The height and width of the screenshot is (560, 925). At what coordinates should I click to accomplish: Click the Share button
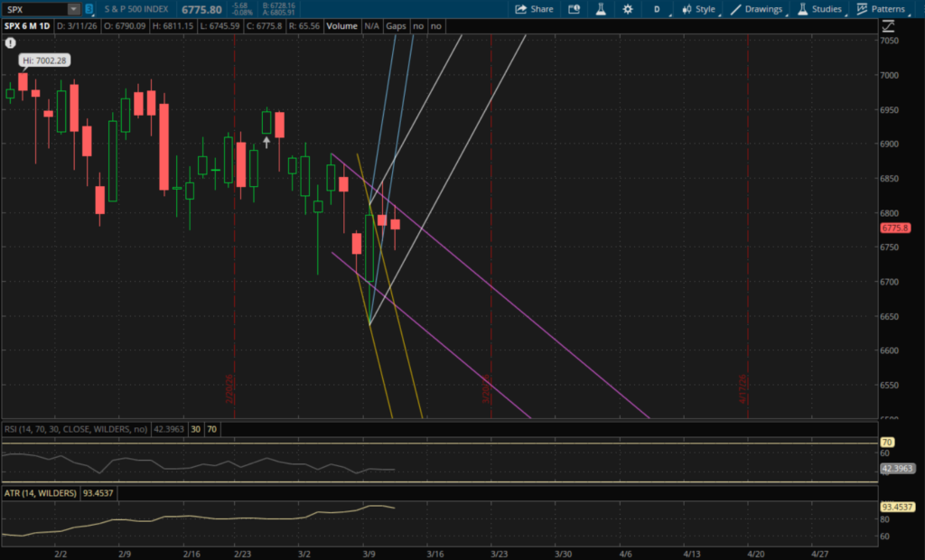[534, 9]
